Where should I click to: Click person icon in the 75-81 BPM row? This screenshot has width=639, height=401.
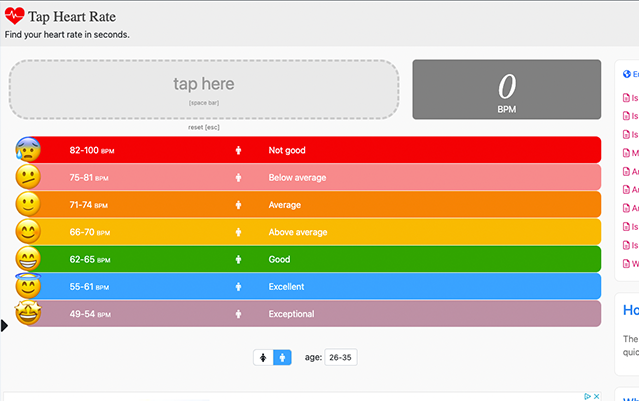point(238,178)
